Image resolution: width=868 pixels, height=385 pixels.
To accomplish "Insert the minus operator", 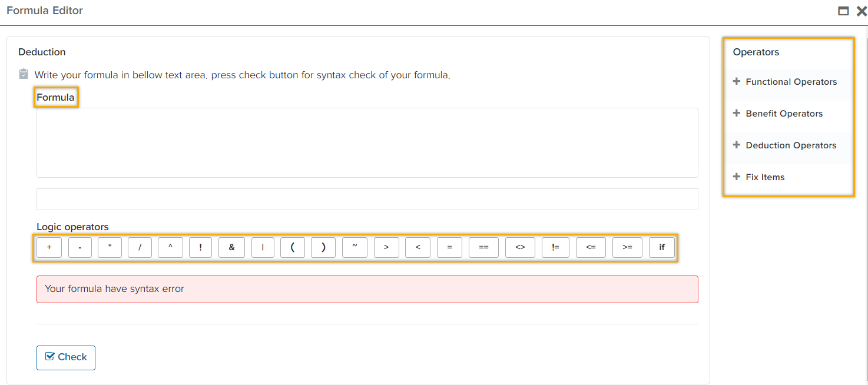I will 80,247.
